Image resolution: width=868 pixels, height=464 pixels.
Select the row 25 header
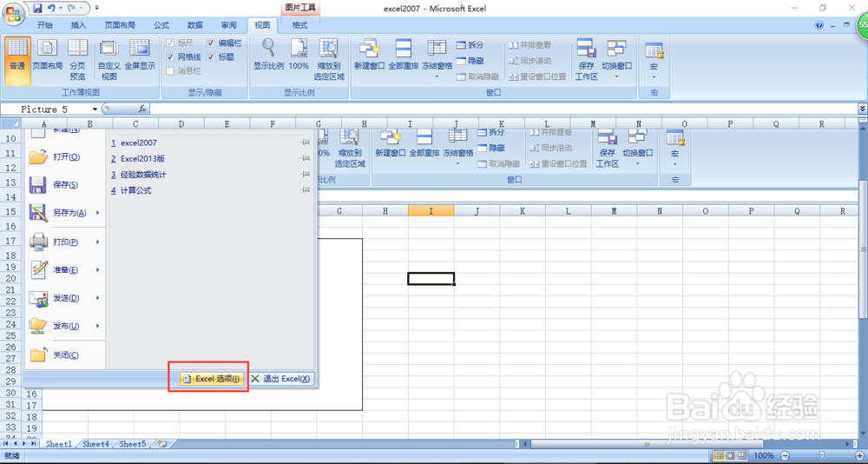[x=10, y=335]
